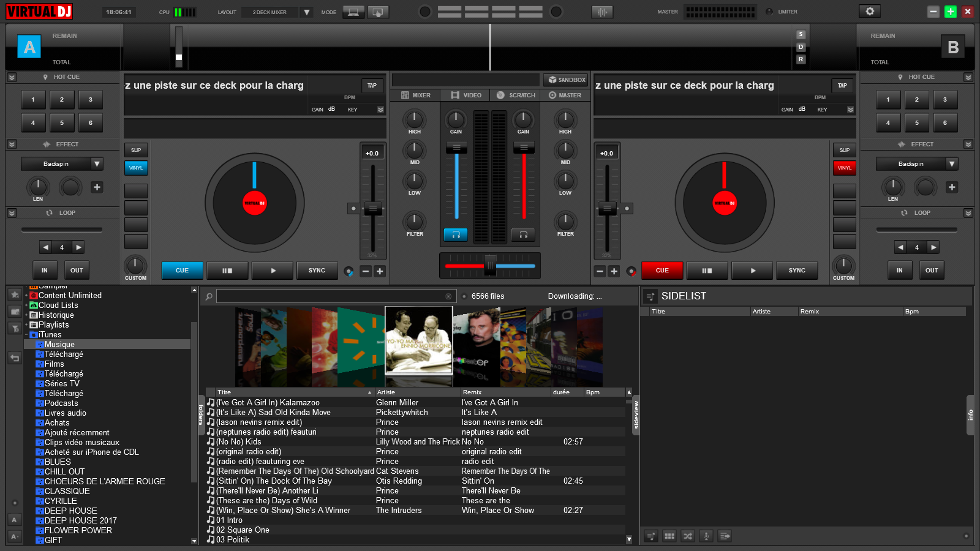Click the browser back arrow icon
The width and height of the screenshot is (980, 551).
click(x=15, y=358)
